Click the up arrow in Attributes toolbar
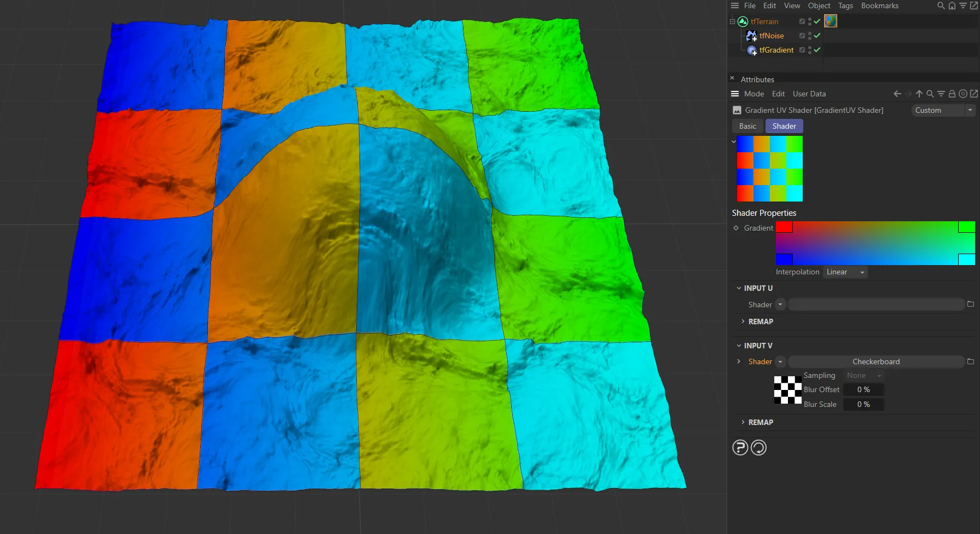 [919, 94]
